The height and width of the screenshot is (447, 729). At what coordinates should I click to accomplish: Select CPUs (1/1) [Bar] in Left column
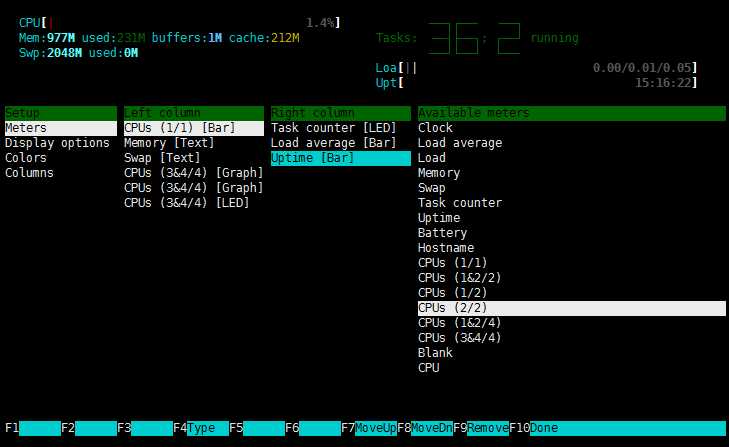pyautogui.click(x=194, y=128)
